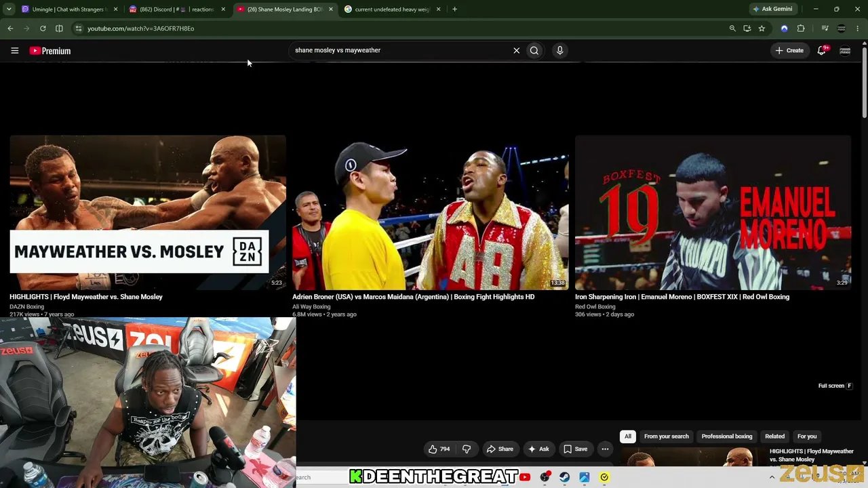Filter by Professional boxing chip

pos(727,436)
